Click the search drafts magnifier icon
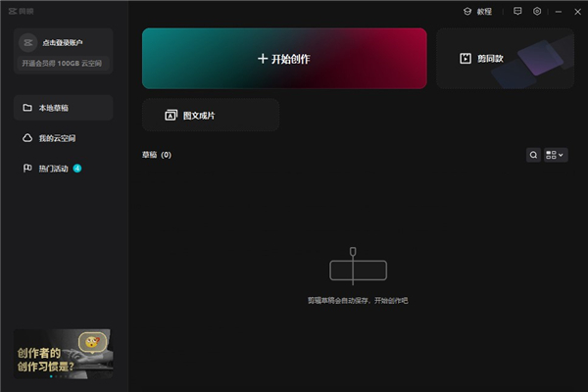This screenshot has width=588, height=392. pos(533,155)
